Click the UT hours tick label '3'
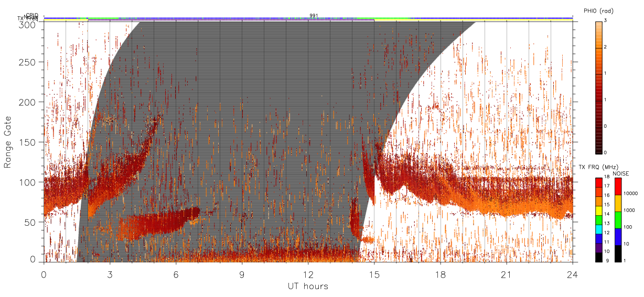 [x=110, y=274]
